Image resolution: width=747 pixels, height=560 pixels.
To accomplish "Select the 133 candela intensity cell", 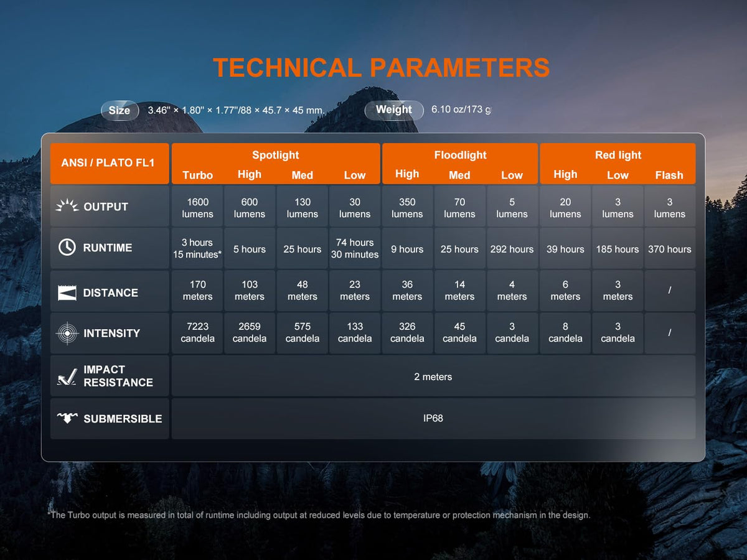I will [x=355, y=333].
